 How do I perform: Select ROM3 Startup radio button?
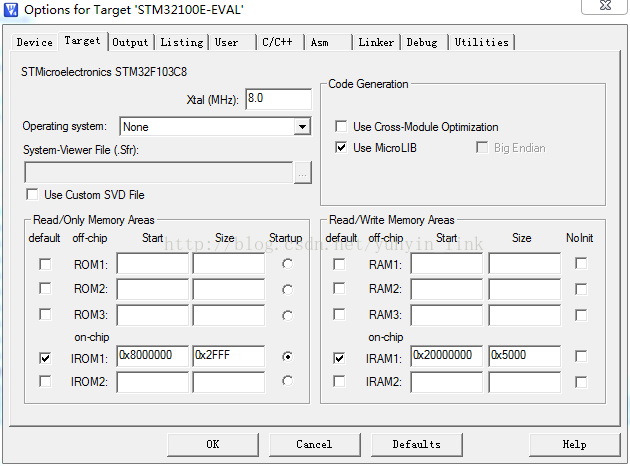[x=287, y=316]
